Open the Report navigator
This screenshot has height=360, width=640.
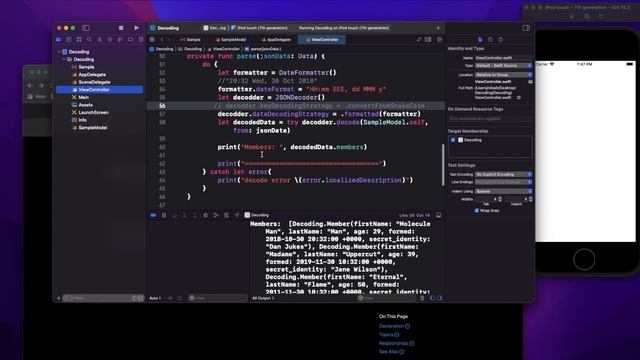point(141,40)
